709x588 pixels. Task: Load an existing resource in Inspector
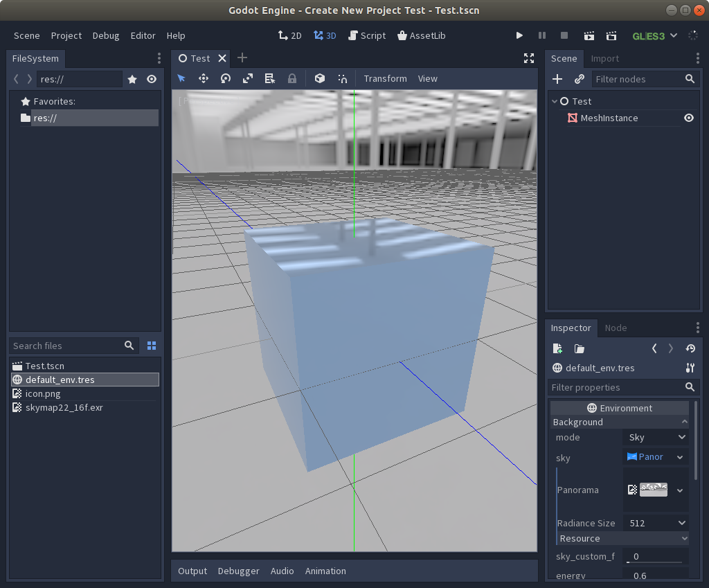click(x=580, y=349)
